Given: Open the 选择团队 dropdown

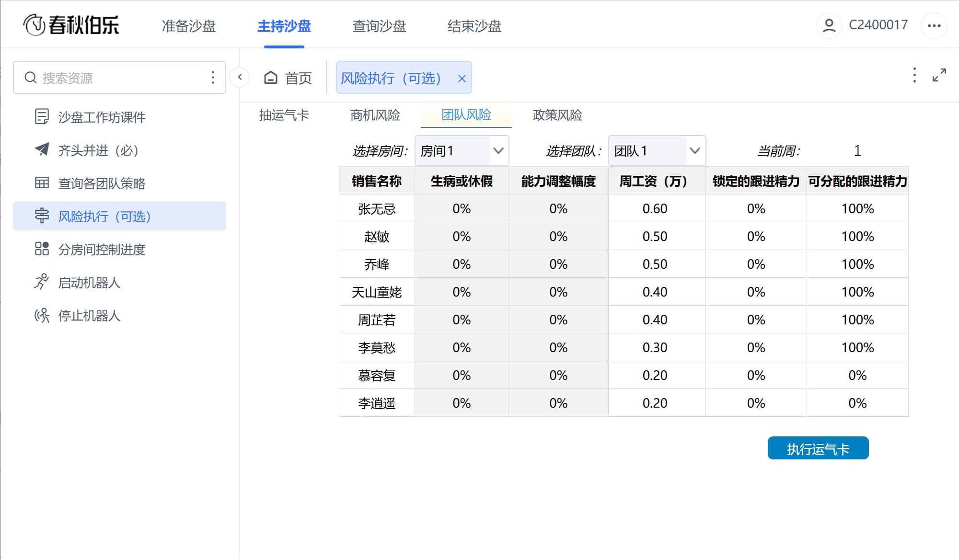Looking at the screenshot, I should 657,151.
